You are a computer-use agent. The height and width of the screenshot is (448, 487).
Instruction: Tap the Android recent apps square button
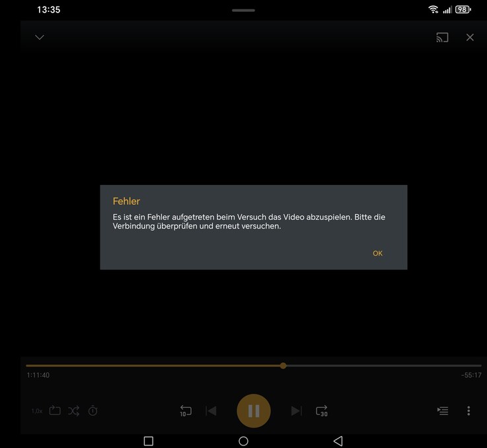point(149,441)
